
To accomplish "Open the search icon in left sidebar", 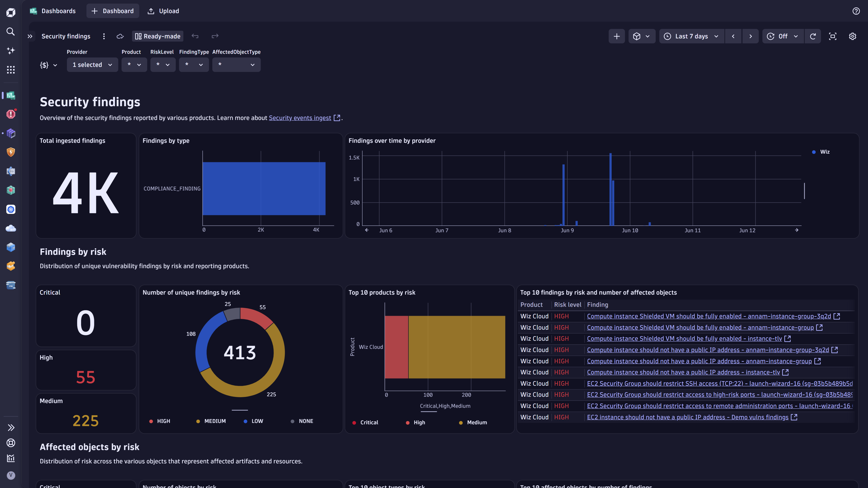I will tap(11, 32).
